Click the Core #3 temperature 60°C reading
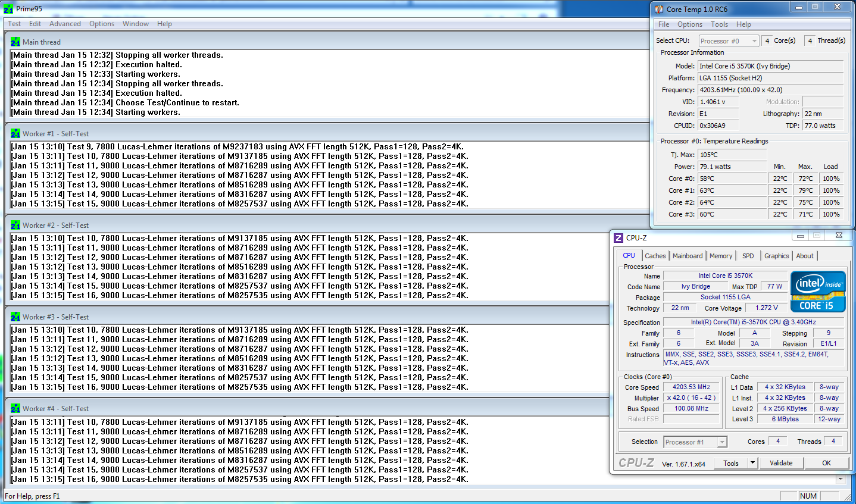 point(733,214)
